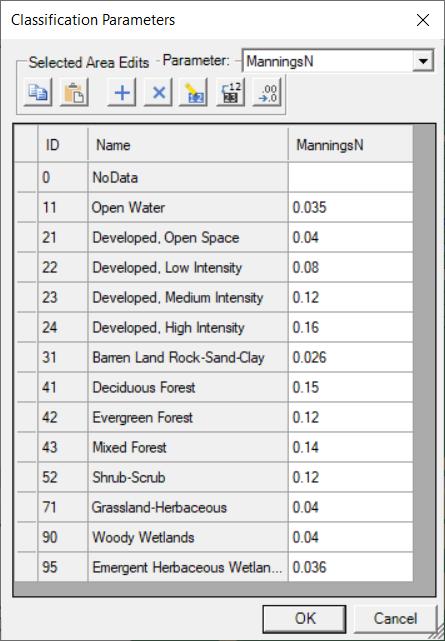The width and height of the screenshot is (445, 641).
Task: Select Developed, High Intensity name cell
Action: [x=188, y=327]
